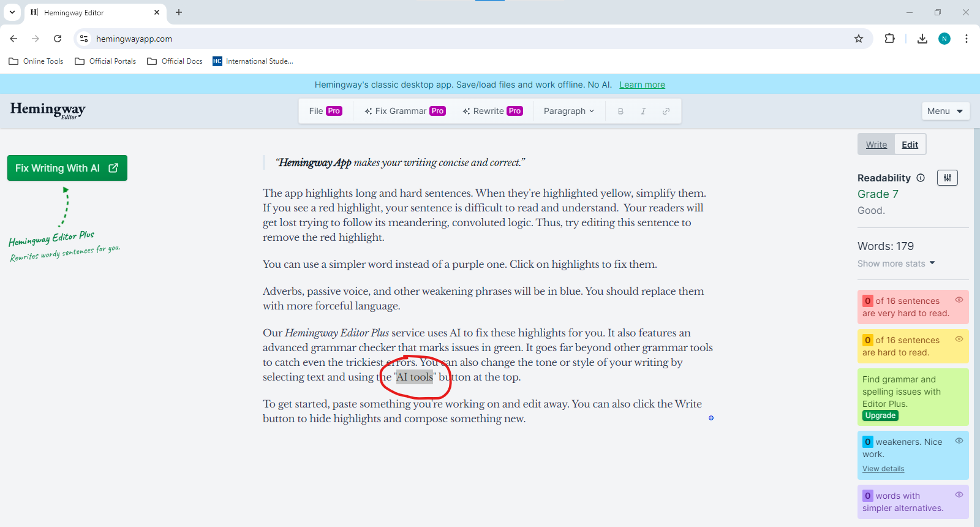Follow the Learn more link in banner

(x=642, y=85)
